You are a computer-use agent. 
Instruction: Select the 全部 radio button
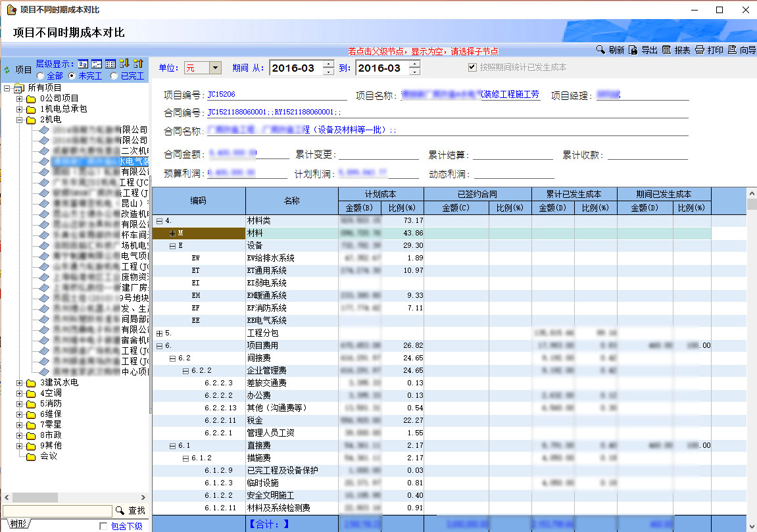40,76
